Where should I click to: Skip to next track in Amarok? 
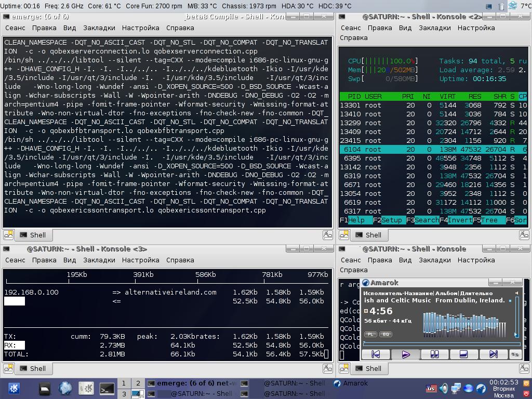(x=493, y=354)
